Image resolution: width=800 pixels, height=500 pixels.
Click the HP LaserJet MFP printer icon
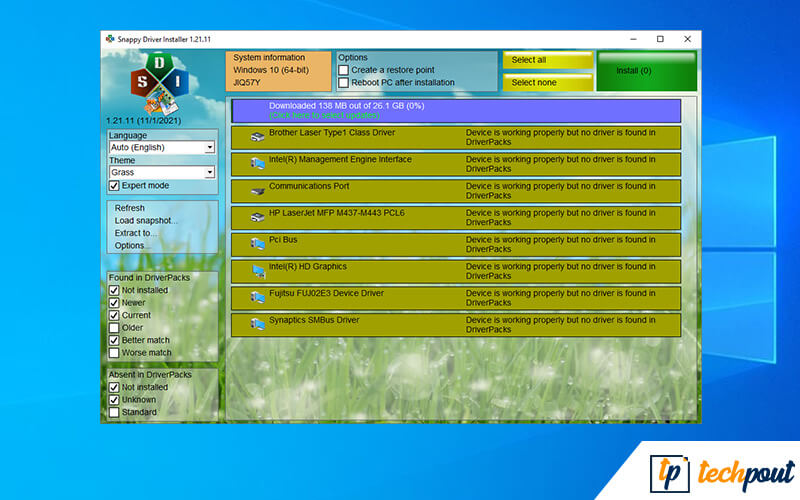(x=258, y=217)
